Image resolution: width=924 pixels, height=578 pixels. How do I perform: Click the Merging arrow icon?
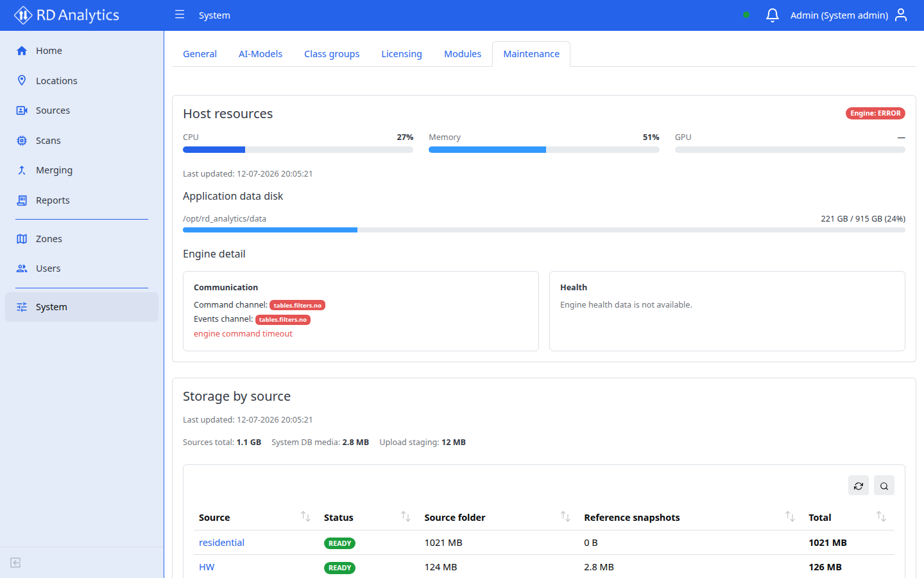tap(22, 170)
